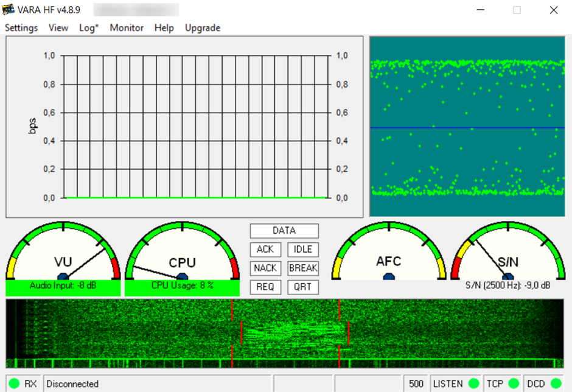Toggle the BREAK frame indicator
Viewport: 572px width, 392px height.
click(303, 268)
